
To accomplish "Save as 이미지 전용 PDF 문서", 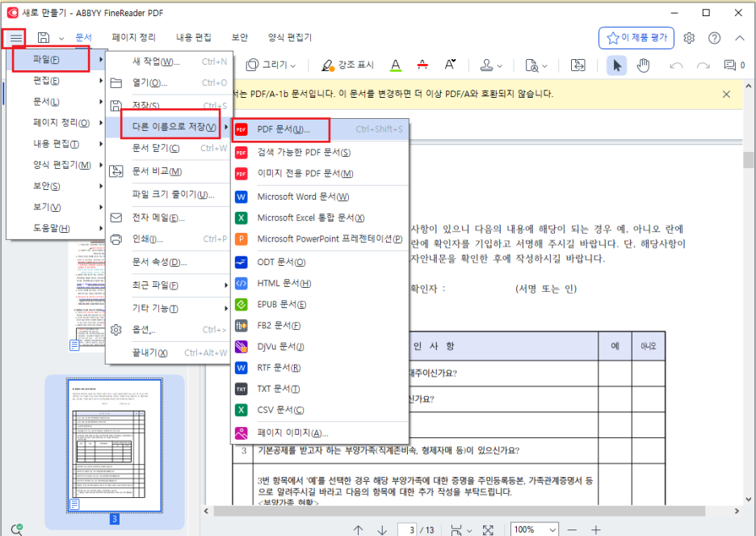I will tap(320, 174).
